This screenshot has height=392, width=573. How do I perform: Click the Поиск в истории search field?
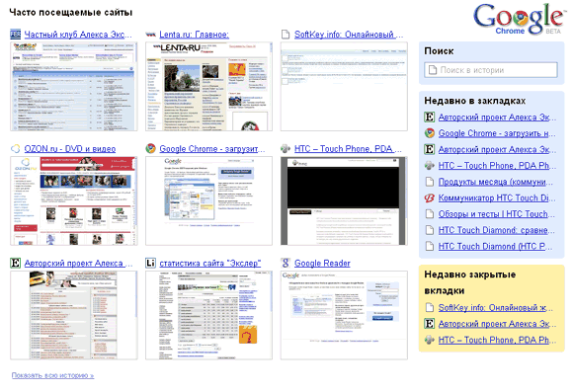pos(491,70)
